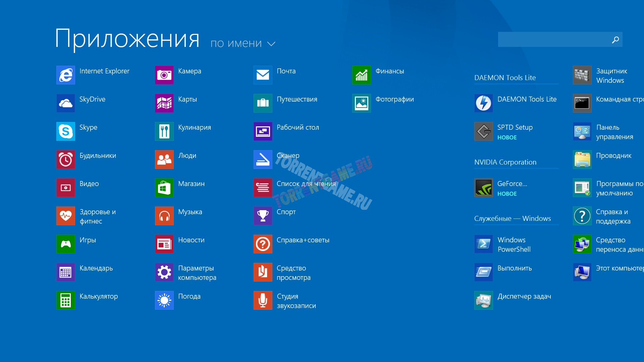Click the search magnifier button
Image resolution: width=644 pixels, height=362 pixels.
(615, 40)
